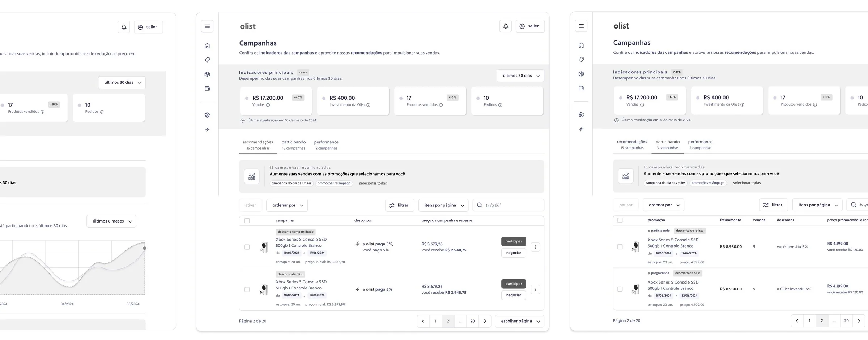The width and height of the screenshot is (868, 340).
Task: Switch to performance tab in middle panel
Action: click(326, 145)
